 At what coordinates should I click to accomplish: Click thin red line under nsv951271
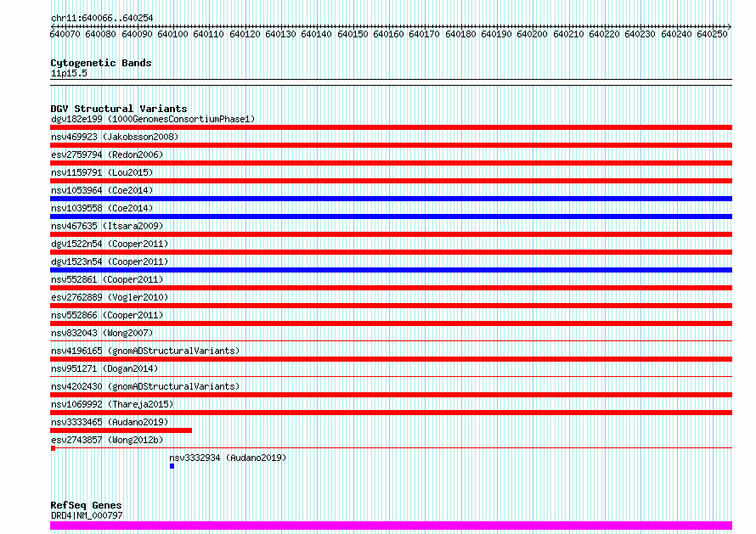(391, 376)
